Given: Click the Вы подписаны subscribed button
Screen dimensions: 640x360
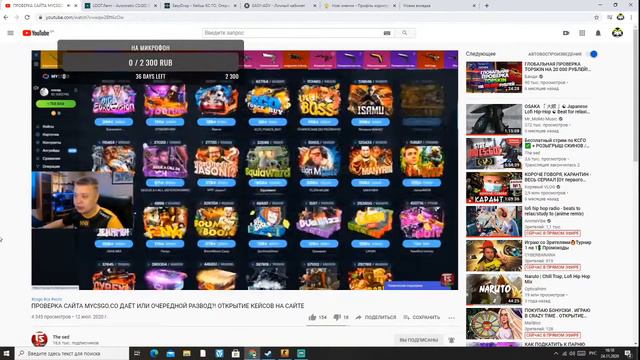Looking at the screenshot, I should [x=418, y=340].
